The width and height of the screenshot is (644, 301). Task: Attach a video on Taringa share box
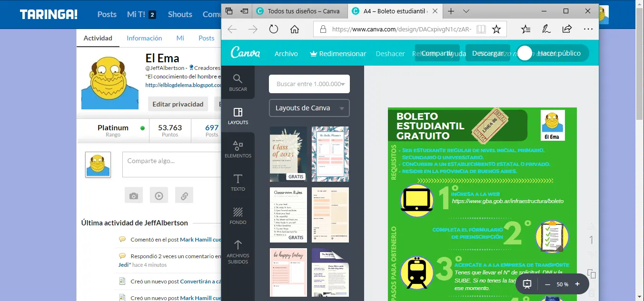tap(159, 195)
